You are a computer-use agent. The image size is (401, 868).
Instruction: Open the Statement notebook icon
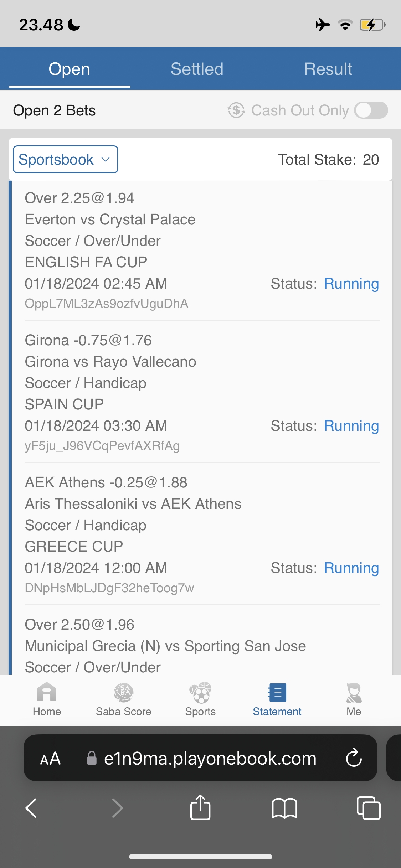277,693
